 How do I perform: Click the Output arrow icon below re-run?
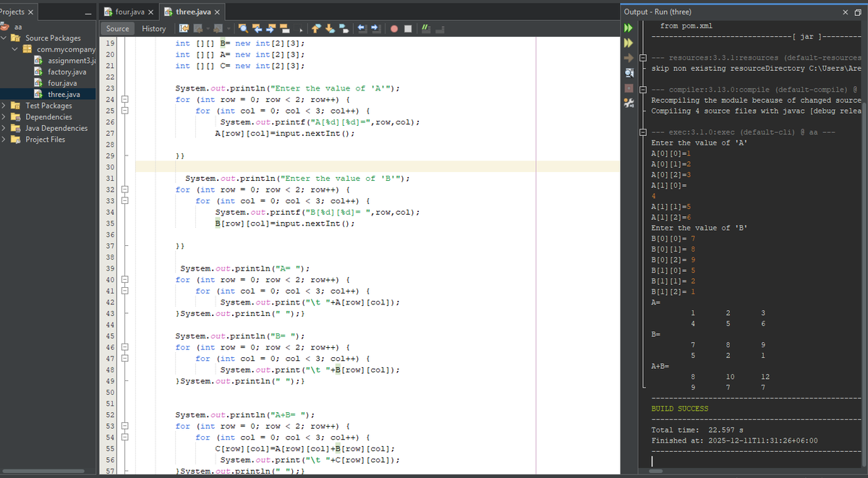629,58
